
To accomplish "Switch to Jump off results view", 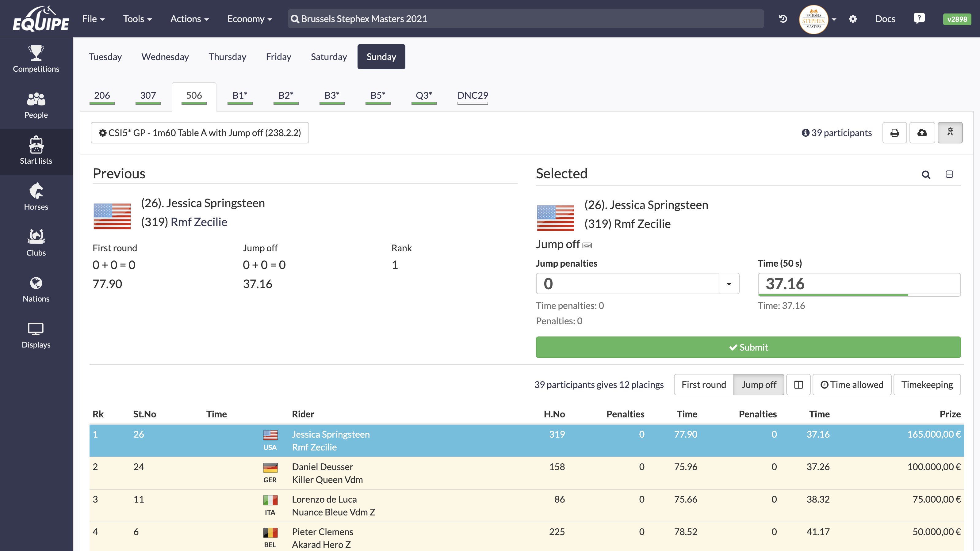I will point(759,384).
